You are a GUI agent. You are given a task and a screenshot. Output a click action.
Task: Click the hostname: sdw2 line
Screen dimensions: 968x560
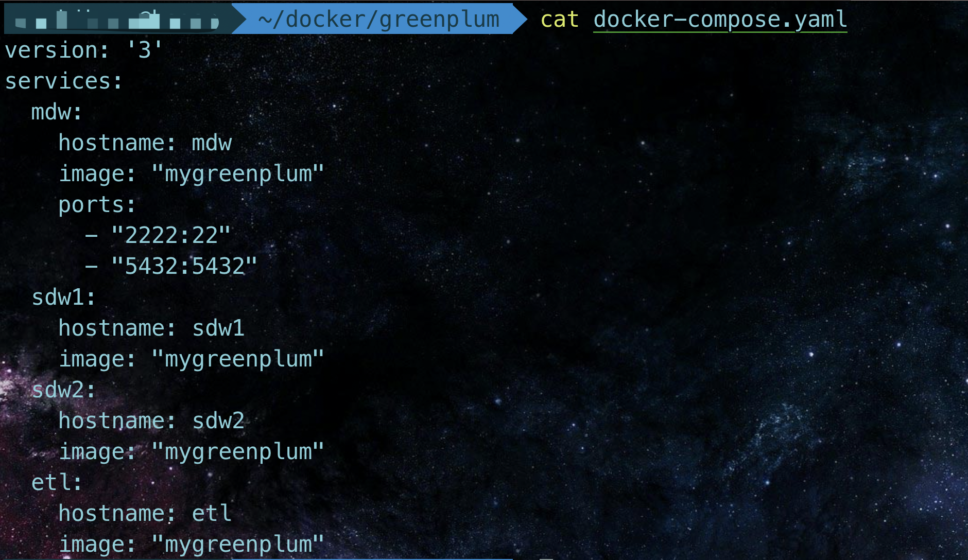[x=151, y=421]
